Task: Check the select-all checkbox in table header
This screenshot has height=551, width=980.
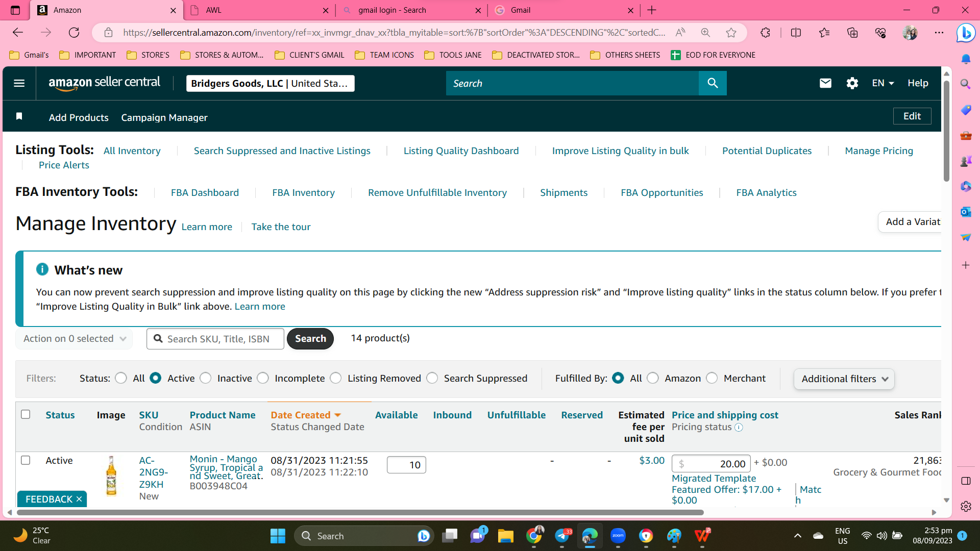Action: click(26, 414)
